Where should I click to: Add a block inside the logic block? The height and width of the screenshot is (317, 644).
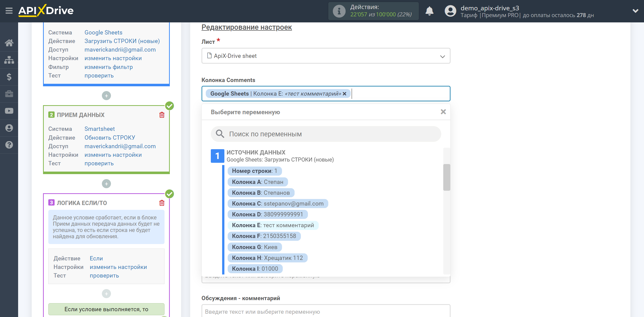click(x=106, y=294)
